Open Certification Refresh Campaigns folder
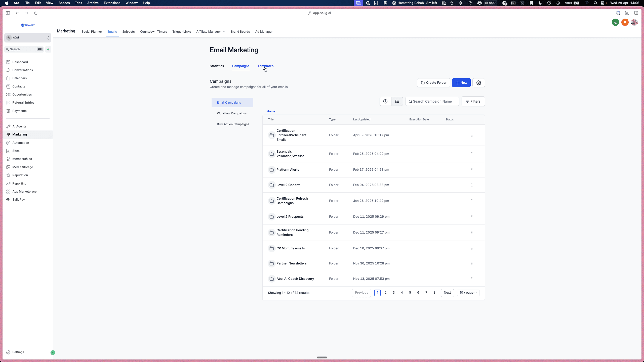Screen dimensions: 644x362 (292, 201)
